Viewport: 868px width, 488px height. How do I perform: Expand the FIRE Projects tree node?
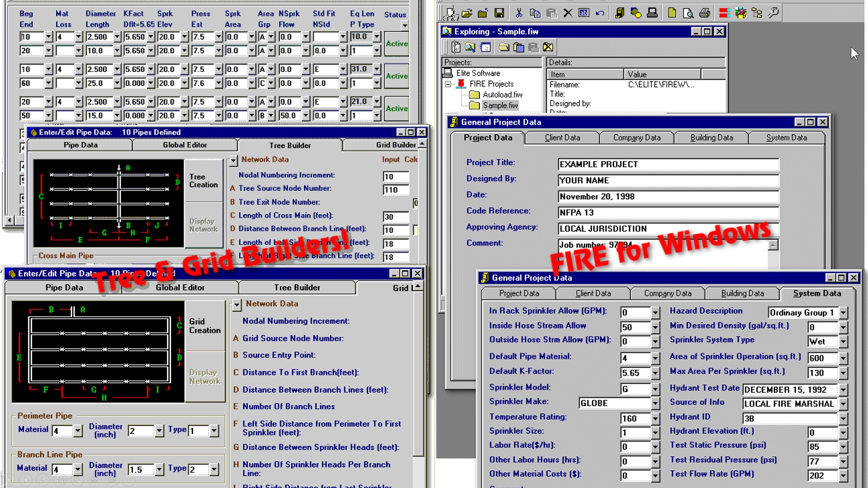point(448,84)
